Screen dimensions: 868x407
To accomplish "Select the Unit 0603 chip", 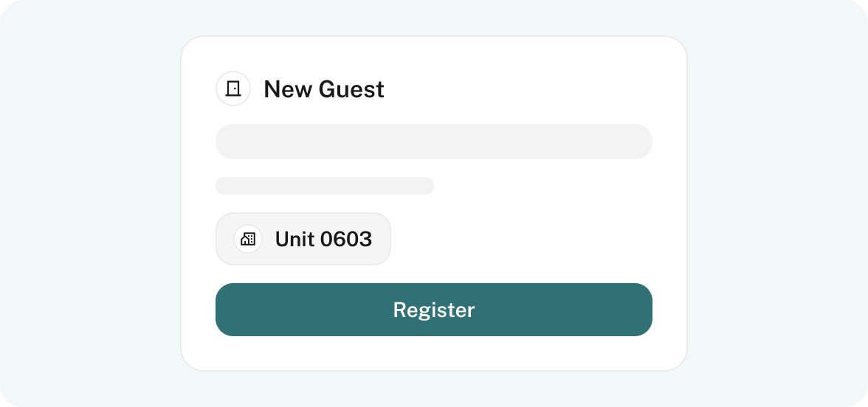I will tap(303, 239).
